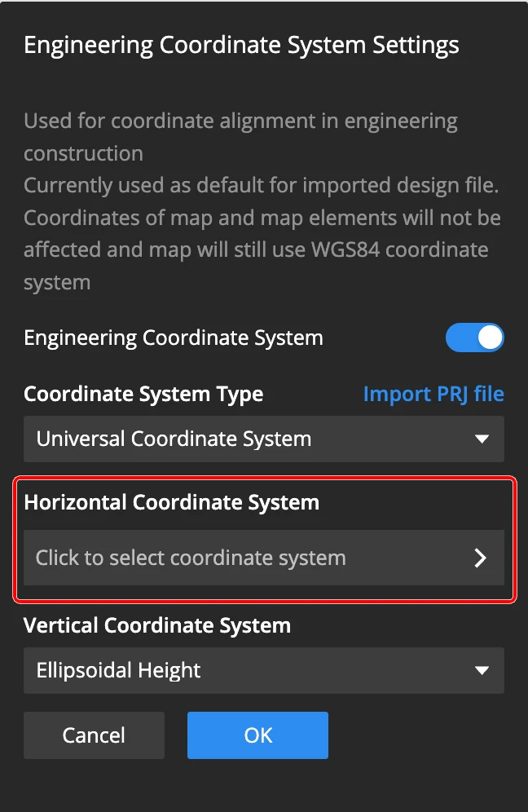This screenshot has width=528, height=812.
Task: Click the arrow beside Universal Coordinate System
Action: click(482, 439)
